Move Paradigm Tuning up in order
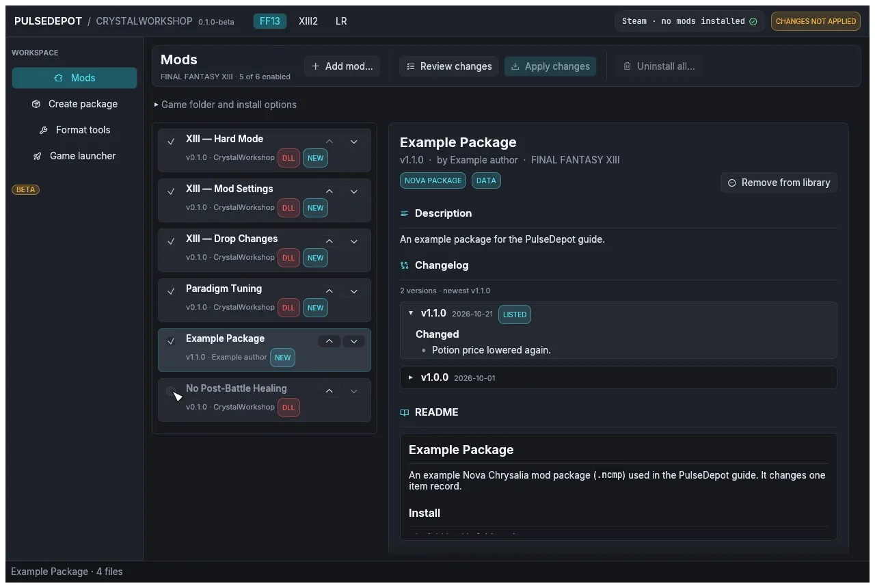The width and height of the screenshot is (875, 588). [x=329, y=291]
